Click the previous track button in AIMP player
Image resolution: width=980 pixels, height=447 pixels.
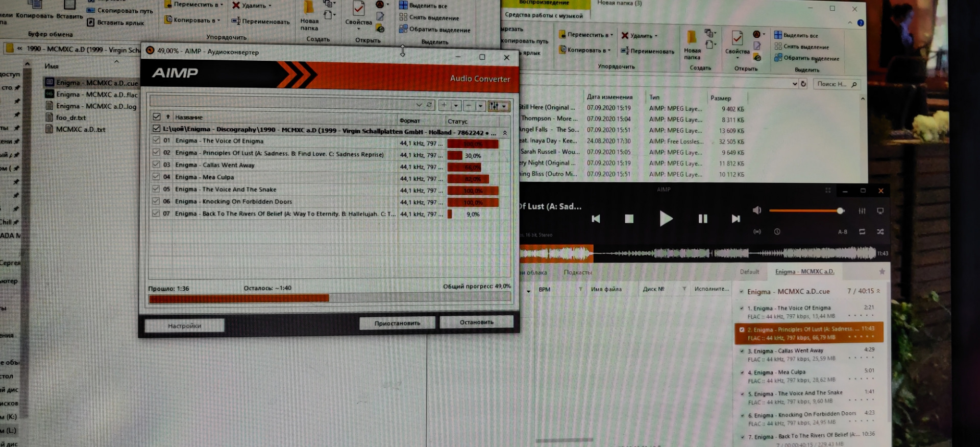click(x=596, y=219)
